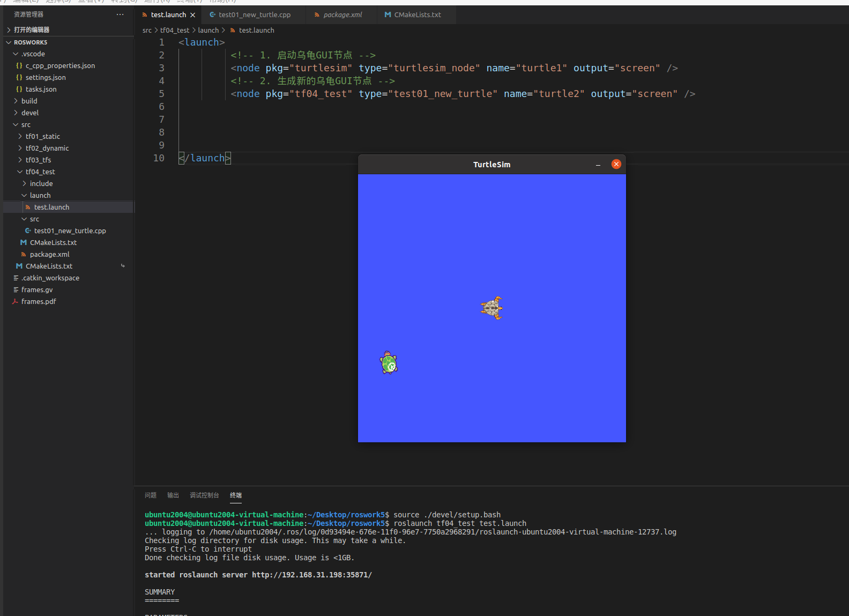The image size is (849, 616).
Task: Click the test01_new_turtle.cpp C++ file icon
Action: click(28, 231)
